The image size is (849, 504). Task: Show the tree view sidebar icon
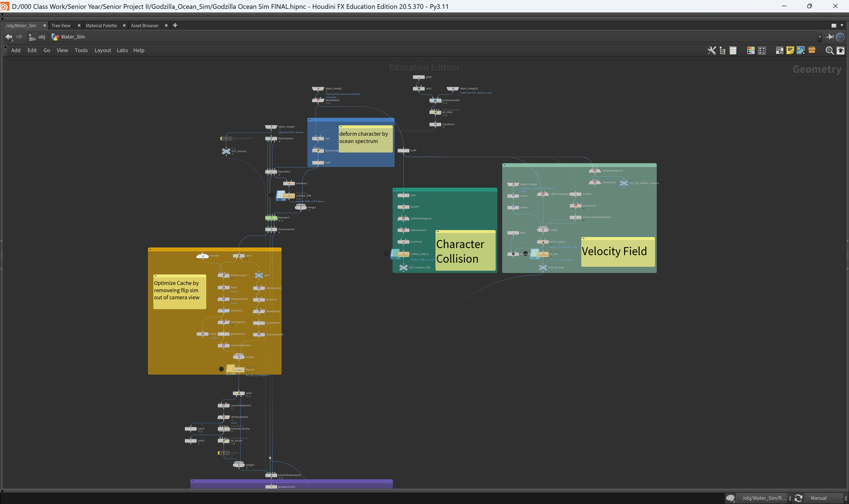[x=722, y=51]
